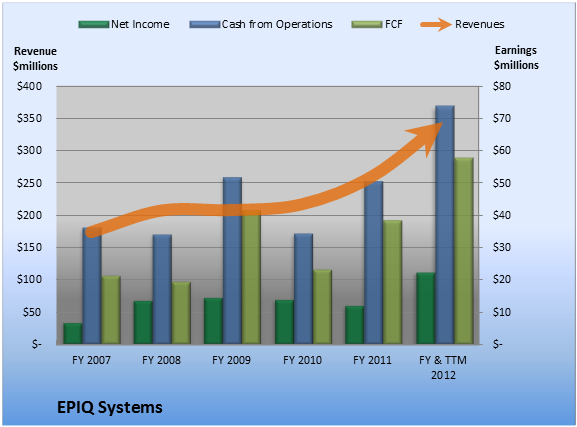Screen dimensions: 577x427
Task: Select the FY 2008 Cash from Operations bar
Action: pos(162,289)
